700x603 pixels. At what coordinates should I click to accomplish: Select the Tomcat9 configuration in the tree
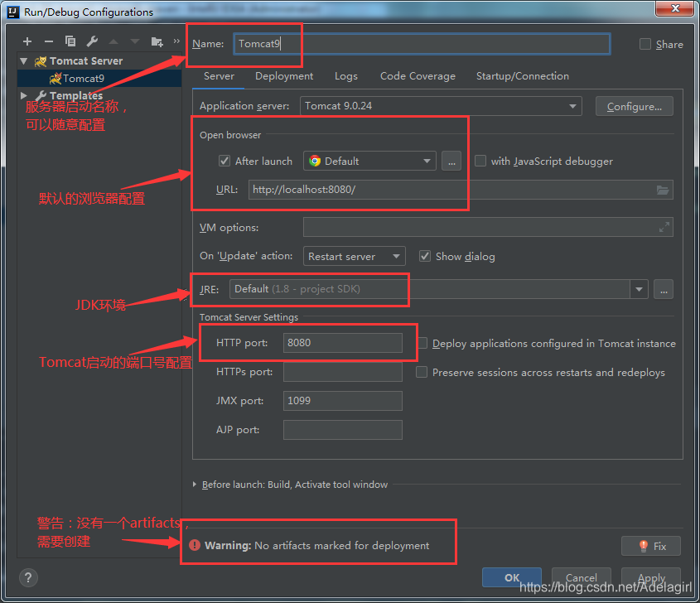(99, 79)
